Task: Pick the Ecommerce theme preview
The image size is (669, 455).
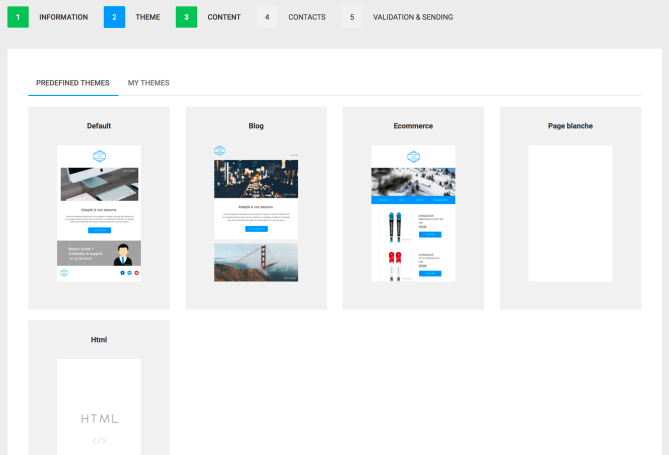Action: [413, 213]
